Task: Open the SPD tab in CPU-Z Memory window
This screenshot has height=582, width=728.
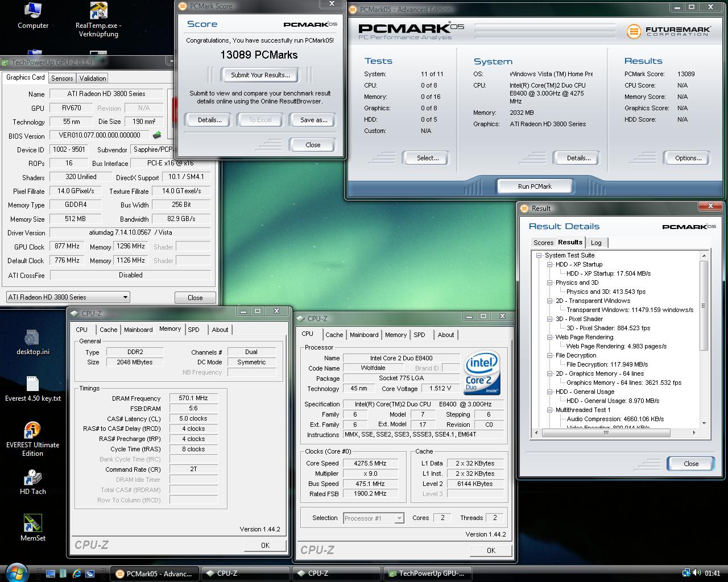Action: (194, 330)
